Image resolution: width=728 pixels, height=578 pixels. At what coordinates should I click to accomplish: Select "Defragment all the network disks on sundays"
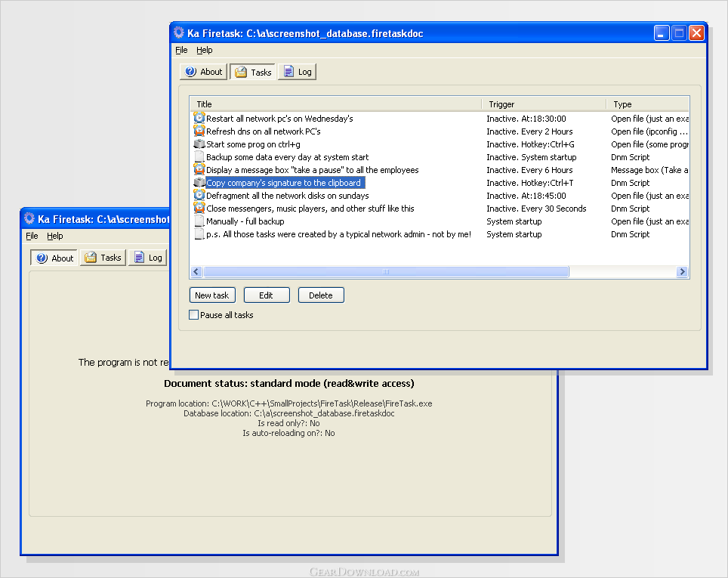click(288, 196)
